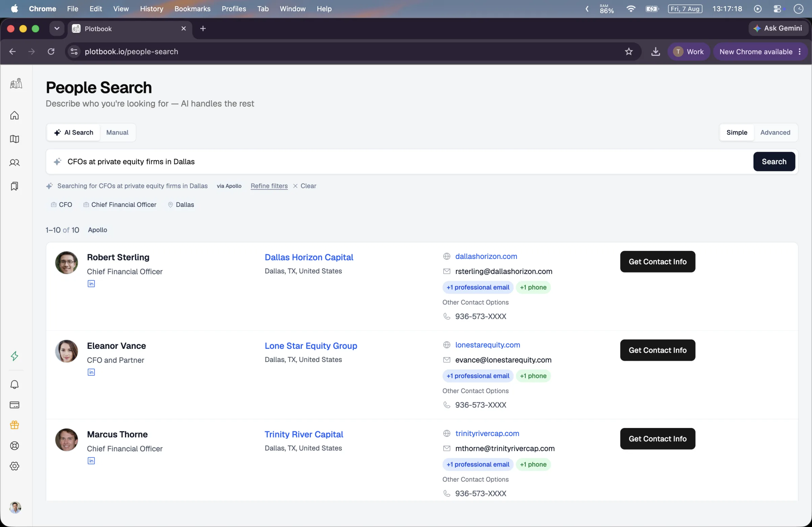Select the Advanced view toggle
The height and width of the screenshot is (527, 812).
(x=775, y=132)
